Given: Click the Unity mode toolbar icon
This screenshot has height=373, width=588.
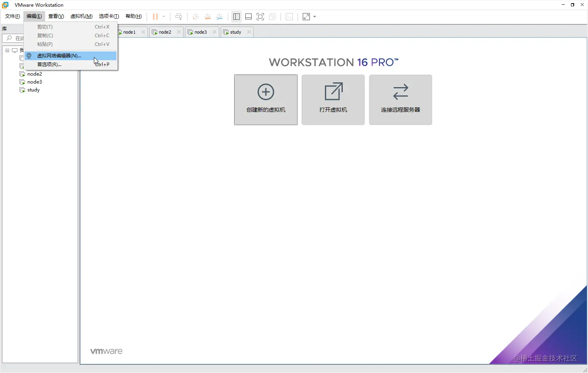Looking at the screenshot, I should point(272,17).
